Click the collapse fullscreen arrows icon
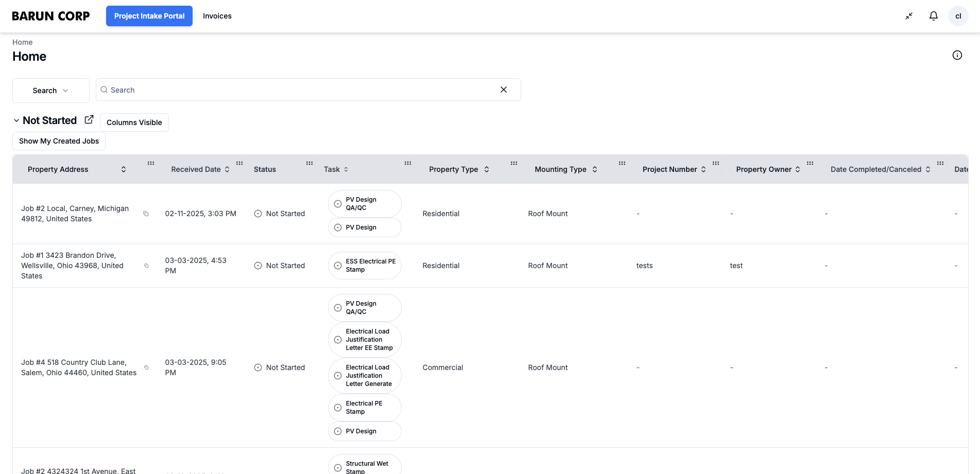The height and width of the screenshot is (474, 980). click(x=909, y=16)
